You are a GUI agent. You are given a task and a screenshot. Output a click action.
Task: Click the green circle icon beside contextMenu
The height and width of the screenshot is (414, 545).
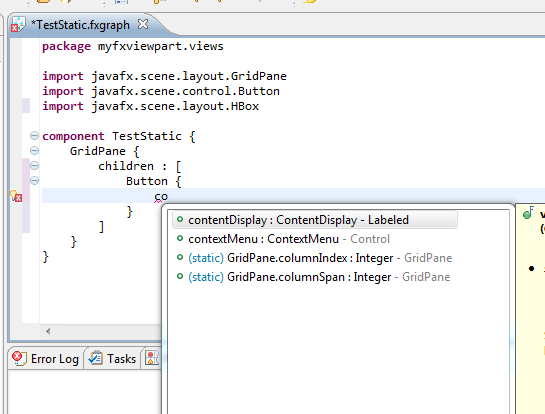click(180, 238)
